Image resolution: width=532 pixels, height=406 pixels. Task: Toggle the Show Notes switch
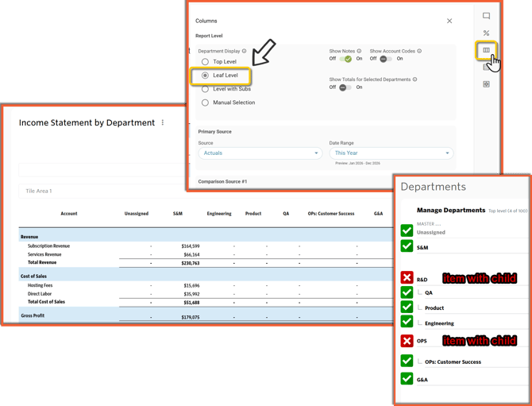coord(345,59)
